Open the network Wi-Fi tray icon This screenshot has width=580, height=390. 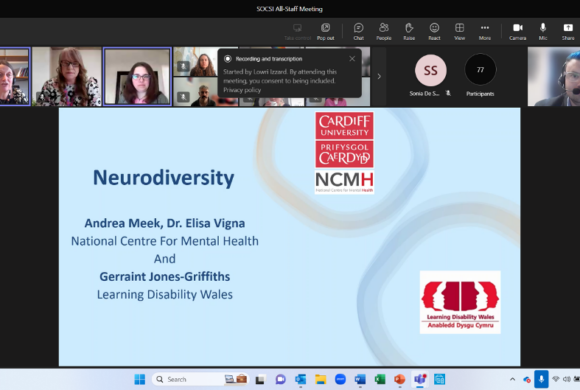[x=556, y=379]
